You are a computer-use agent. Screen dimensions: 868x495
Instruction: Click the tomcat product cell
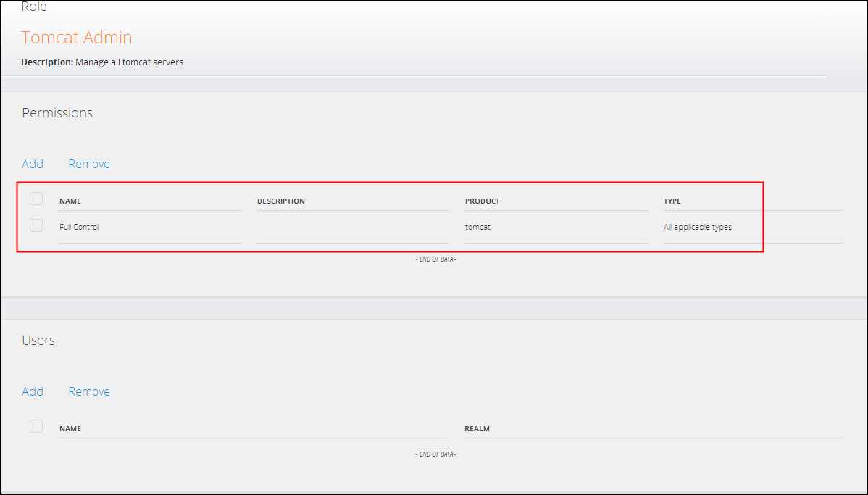coord(477,227)
